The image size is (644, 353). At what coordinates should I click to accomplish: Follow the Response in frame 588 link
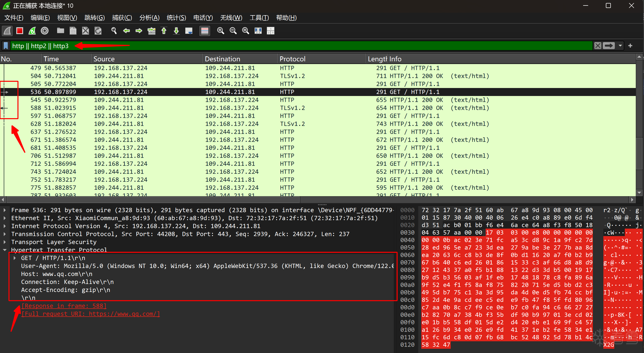64,306
